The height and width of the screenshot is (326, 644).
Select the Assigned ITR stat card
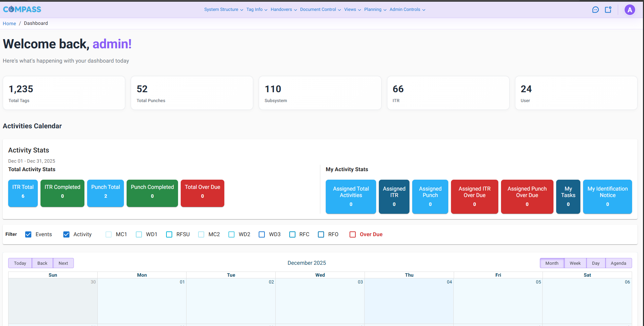[x=394, y=197]
